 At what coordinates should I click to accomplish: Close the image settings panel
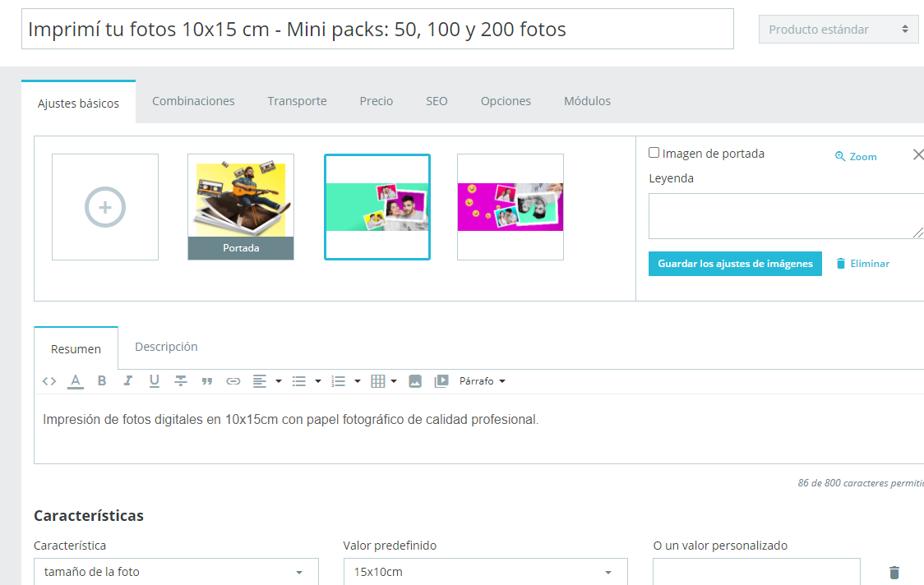pyautogui.click(x=917, y=154)
